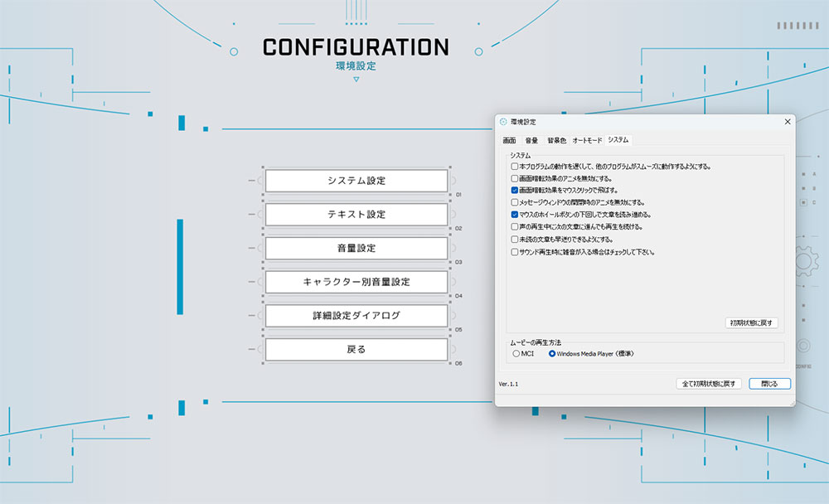Click the 初期状態に戻す button

[750, 322]
